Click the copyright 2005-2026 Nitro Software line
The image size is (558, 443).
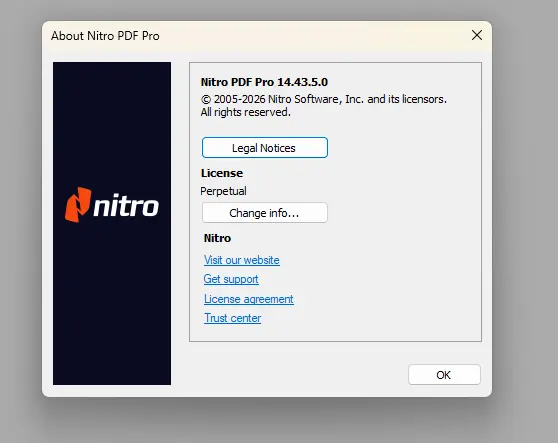(x=323, y=99)
